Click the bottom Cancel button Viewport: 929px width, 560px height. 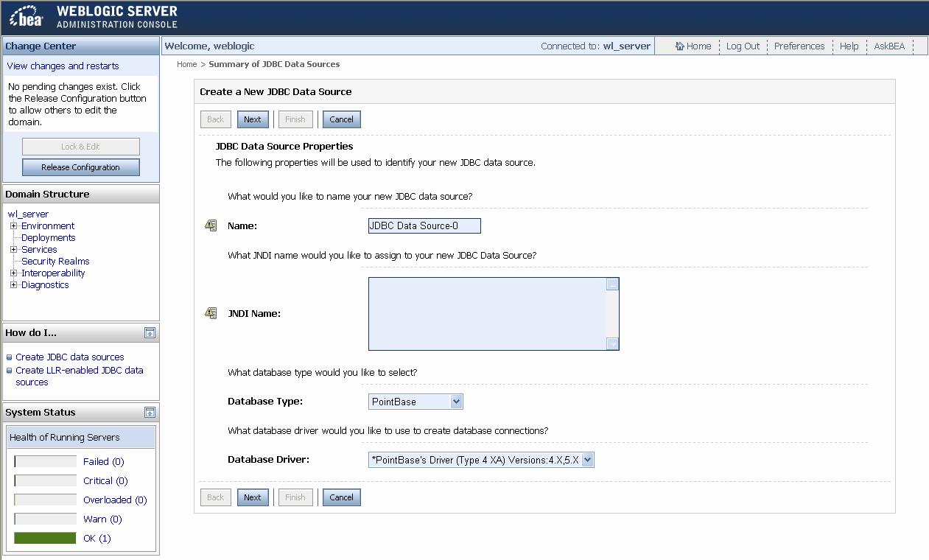[x=342, y=497]
